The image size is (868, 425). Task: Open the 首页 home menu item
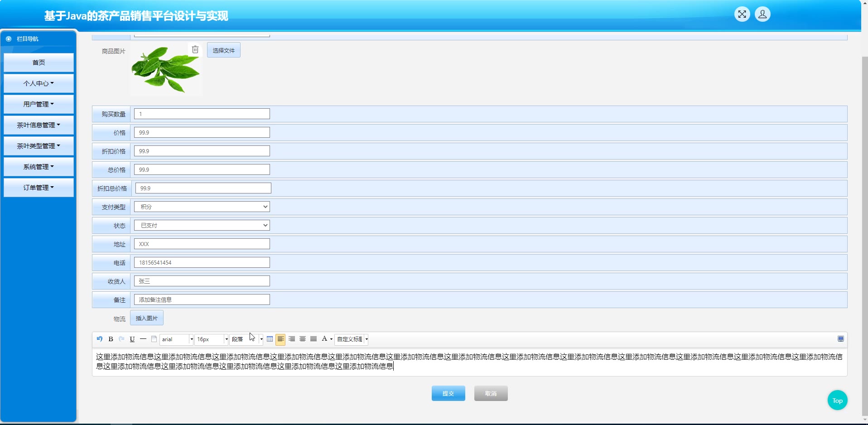pyautogui.click(x=39, y=63)
